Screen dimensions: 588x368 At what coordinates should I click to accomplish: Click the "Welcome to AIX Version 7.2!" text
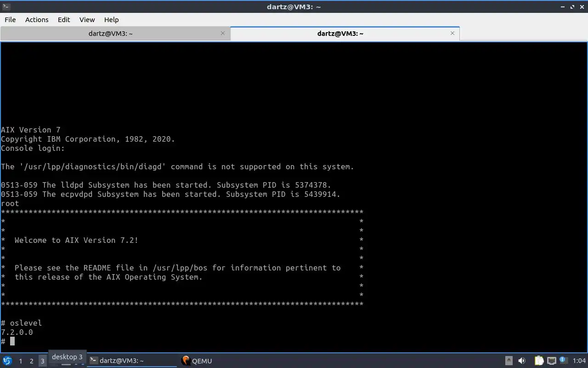tap(76, 240)
